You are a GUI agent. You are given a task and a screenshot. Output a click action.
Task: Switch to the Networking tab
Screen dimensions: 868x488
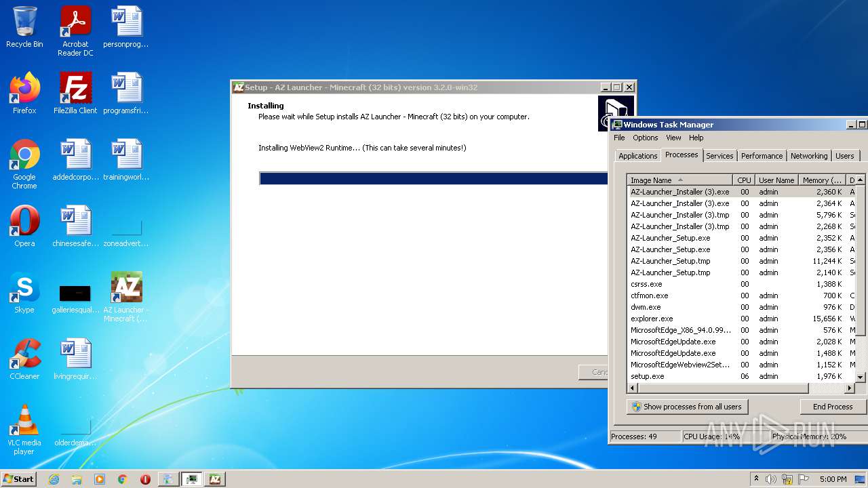[x=809, y=156]
